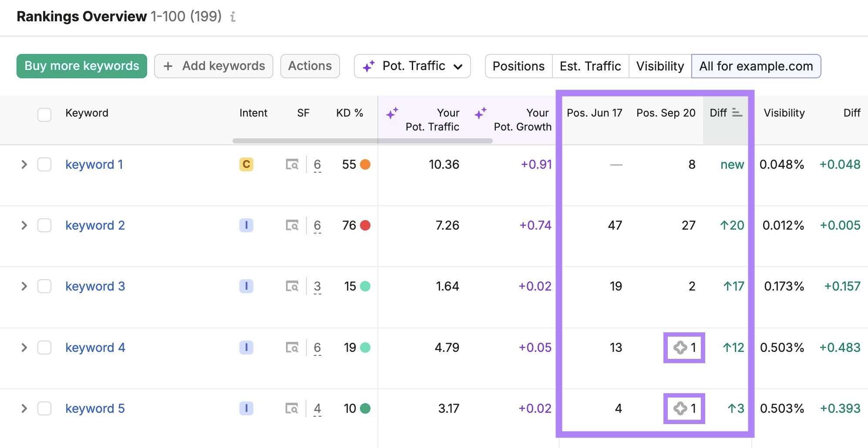This screenshot has height=448, width=868.
Task: Click the I intent badge for keyword 3
Action: [x=246, y=286]
